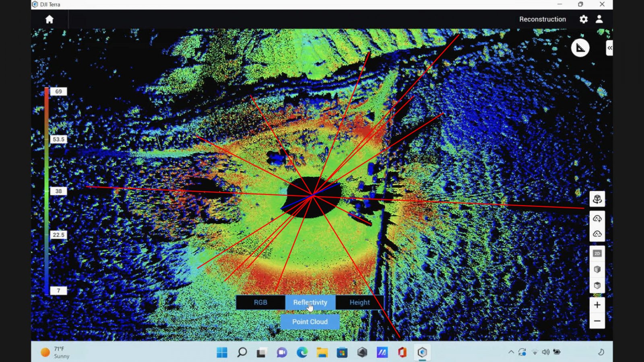
Task: Select Height coloring mode
Action: click(x=359, y=302)
